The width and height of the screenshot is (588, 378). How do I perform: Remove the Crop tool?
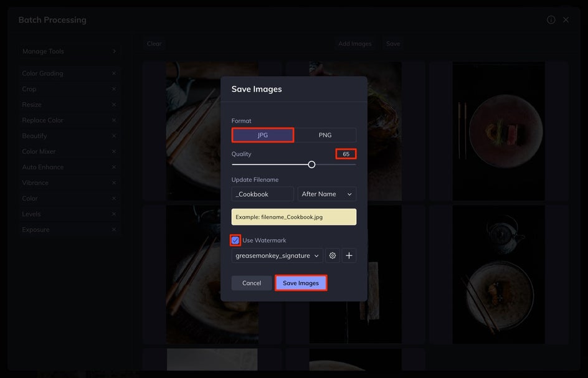[114, 89]
